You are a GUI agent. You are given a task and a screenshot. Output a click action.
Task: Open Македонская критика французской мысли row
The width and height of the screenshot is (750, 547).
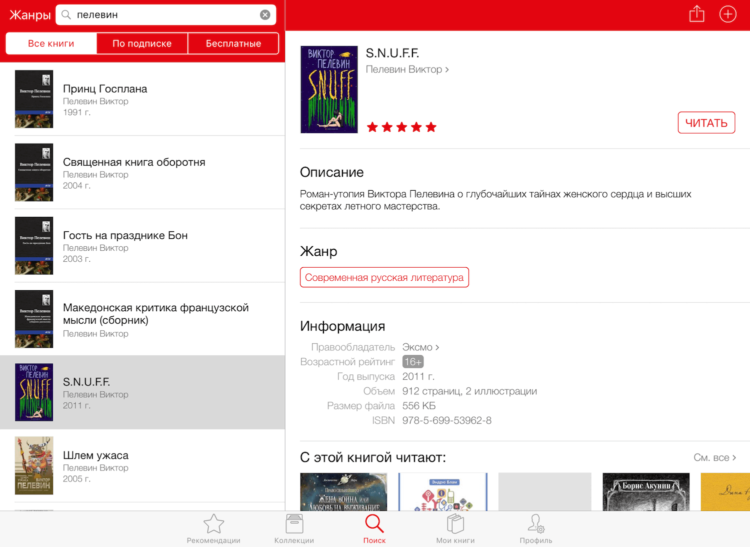143,319
